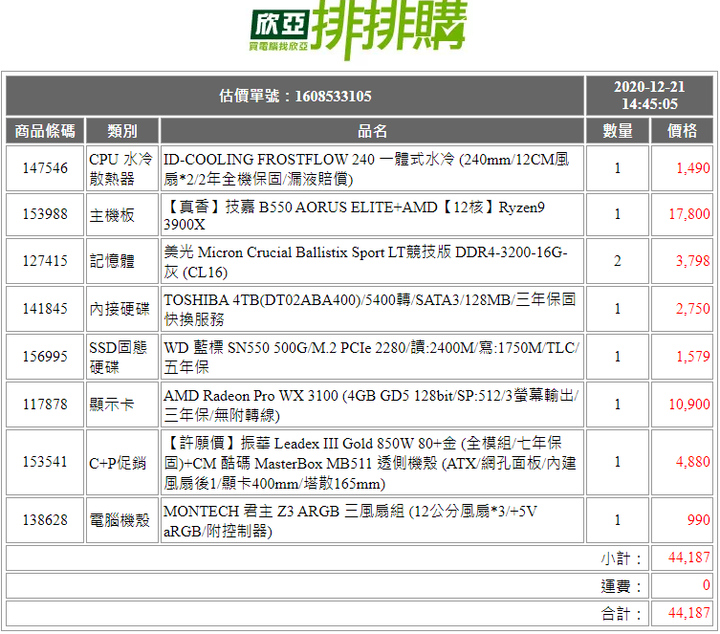
Task: Click price 990
Action: tap(698, 520)
